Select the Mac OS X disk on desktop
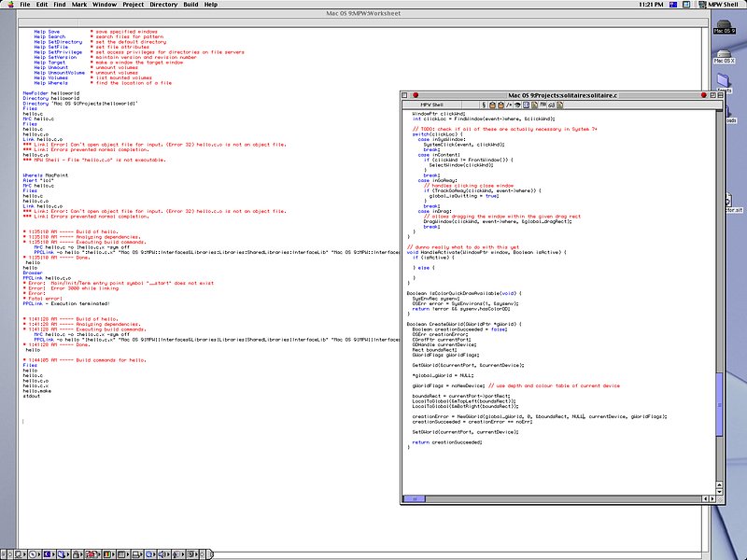Image resolution: width=747 pixels, height=560 pixels. (724, 57)
